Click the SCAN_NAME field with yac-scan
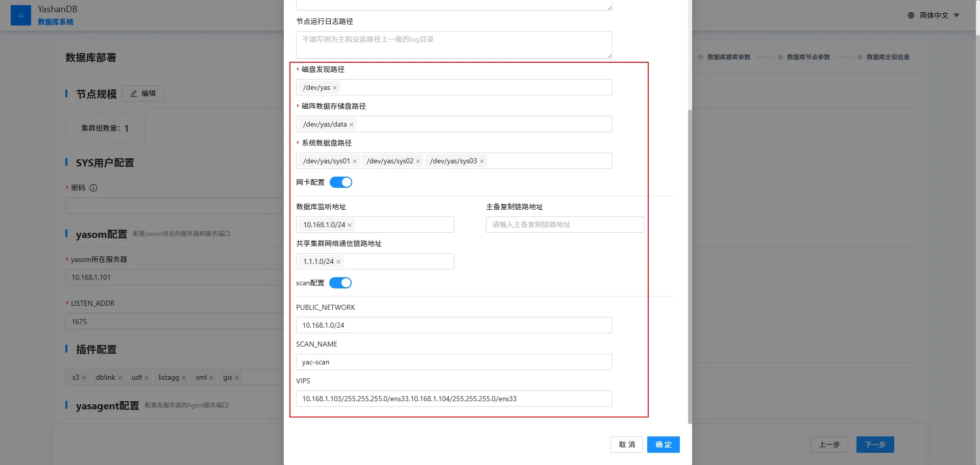Screen dimensions: 980x465 click(x=454, y=362)
